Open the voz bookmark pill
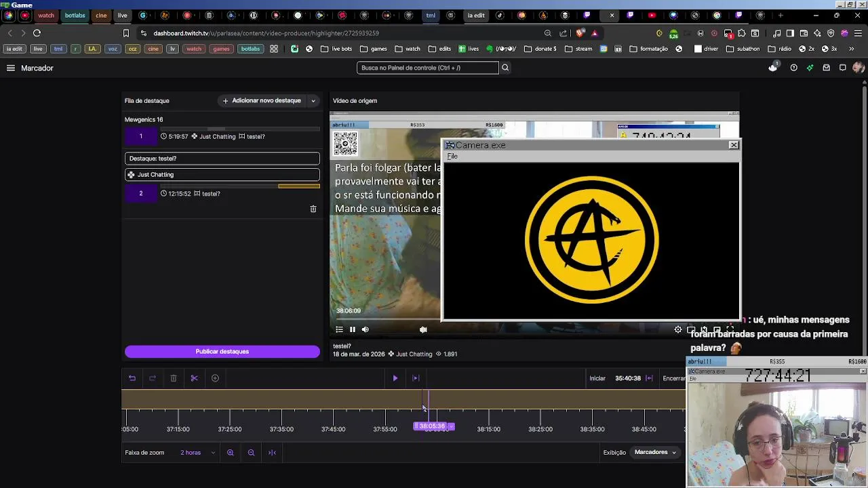This screenshot has width=868, height=488. pyautogui.click(x=113, y=49)
